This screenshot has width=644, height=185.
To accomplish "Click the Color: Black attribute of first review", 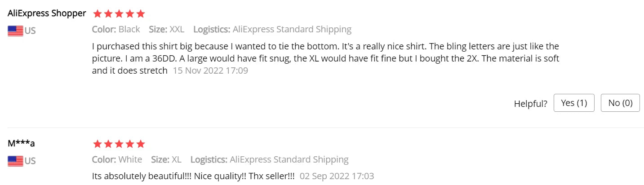I will click(x=116, y=30).
